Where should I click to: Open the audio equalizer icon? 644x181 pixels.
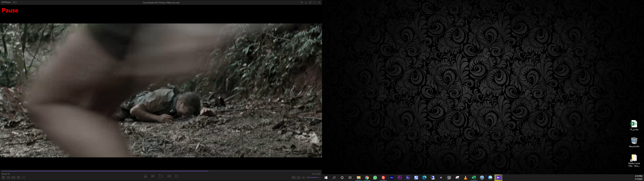pyautogui.click(x=304, y=177)
